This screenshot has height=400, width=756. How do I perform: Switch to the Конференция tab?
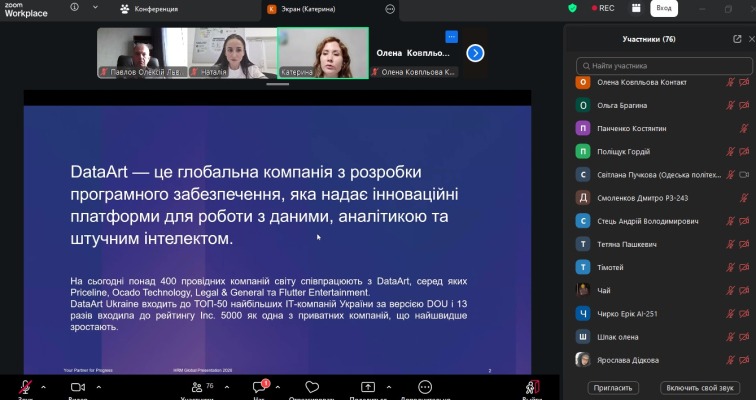(149, 9)
